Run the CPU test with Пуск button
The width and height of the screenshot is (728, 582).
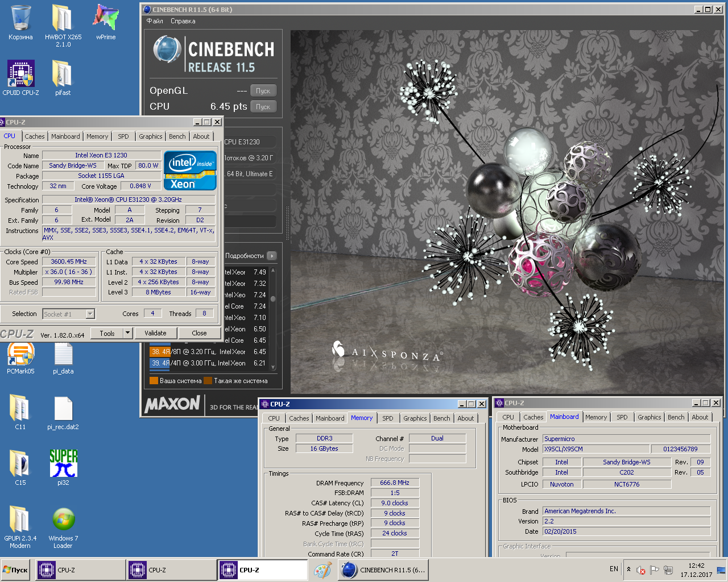click(x=263, y=107)
